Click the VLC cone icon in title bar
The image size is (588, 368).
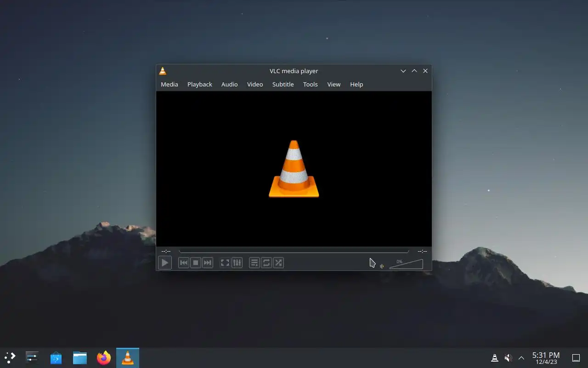(x=163, y=71)
